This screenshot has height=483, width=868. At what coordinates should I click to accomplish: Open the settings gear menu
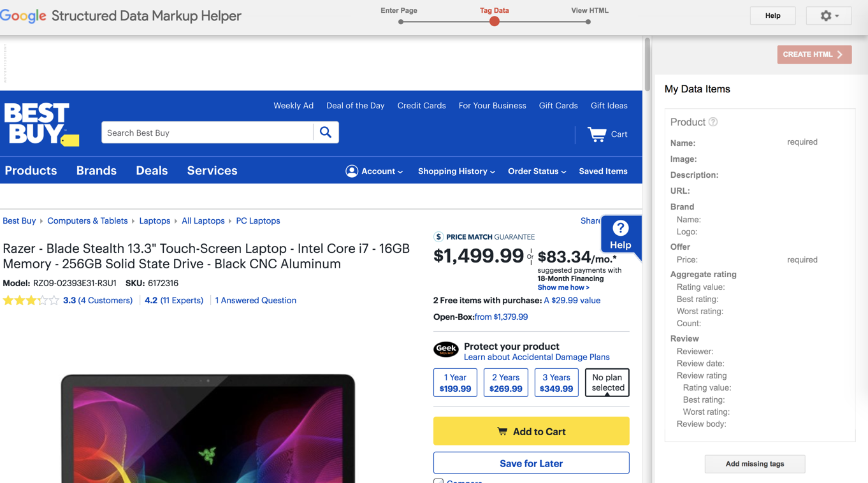click(828, 16)
